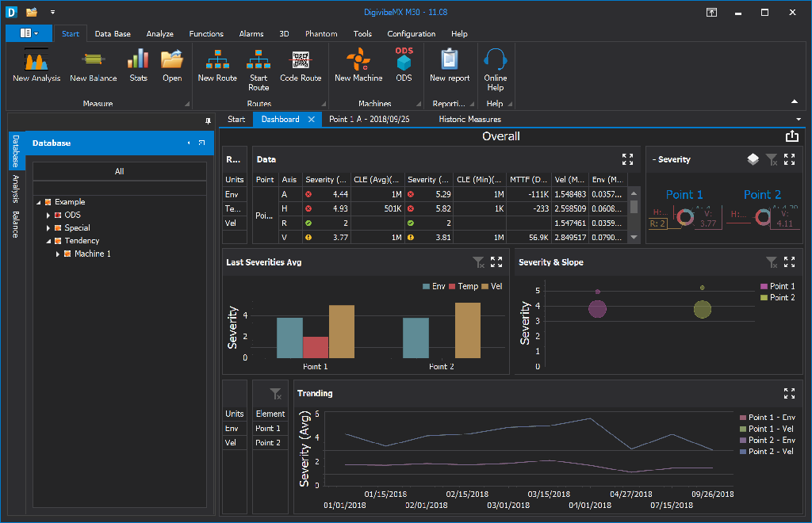The width and height of the screenshot is (812, 523).
Task: Open the document tab list dropdown arrow
Action: point(799,120)
